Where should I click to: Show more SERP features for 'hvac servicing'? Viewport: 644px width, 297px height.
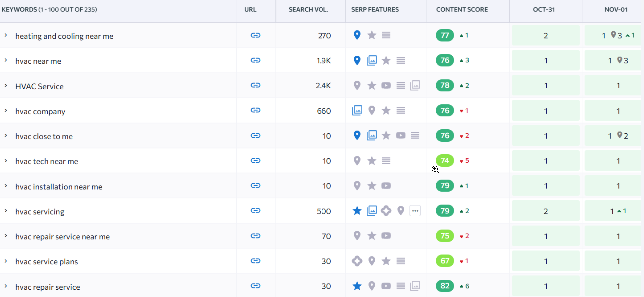[415, 211]
